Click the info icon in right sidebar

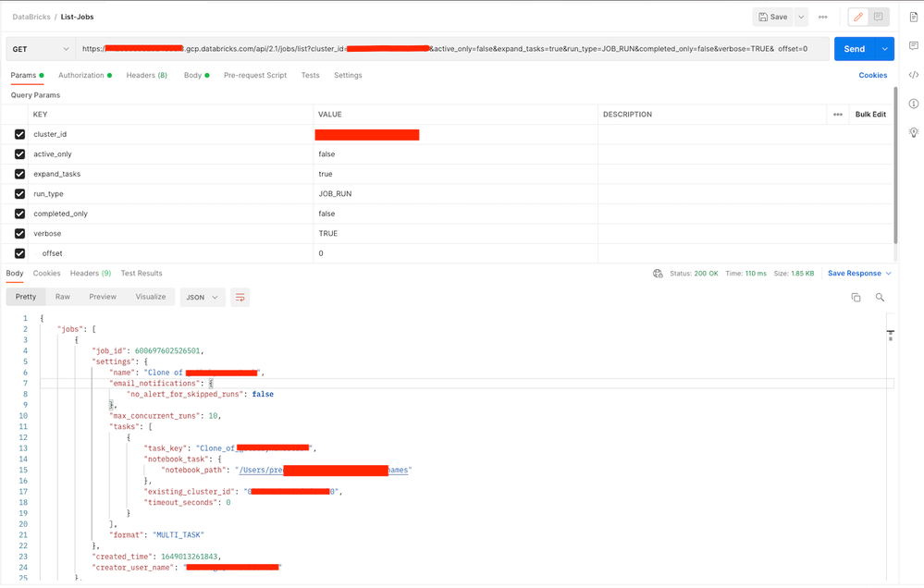point(914,104)
